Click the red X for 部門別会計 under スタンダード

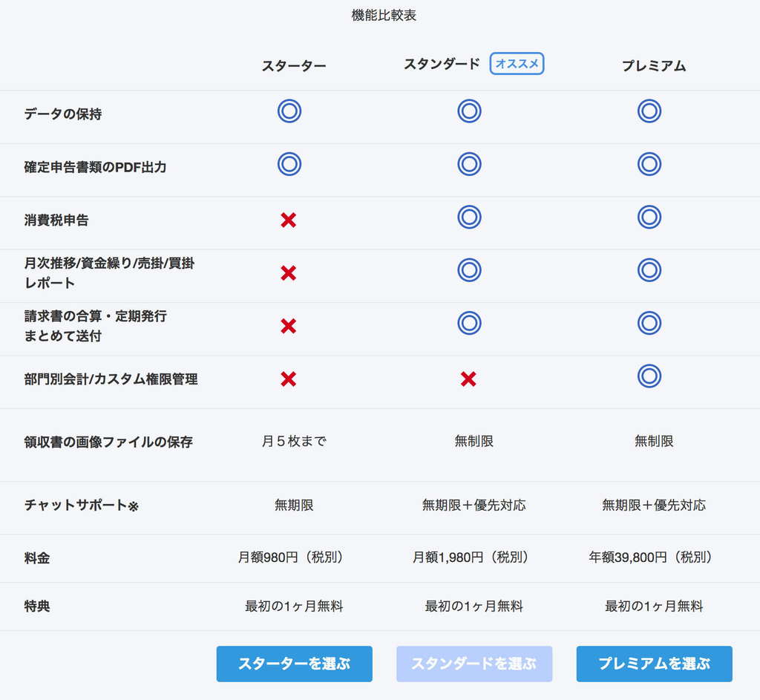coord(468,379)
